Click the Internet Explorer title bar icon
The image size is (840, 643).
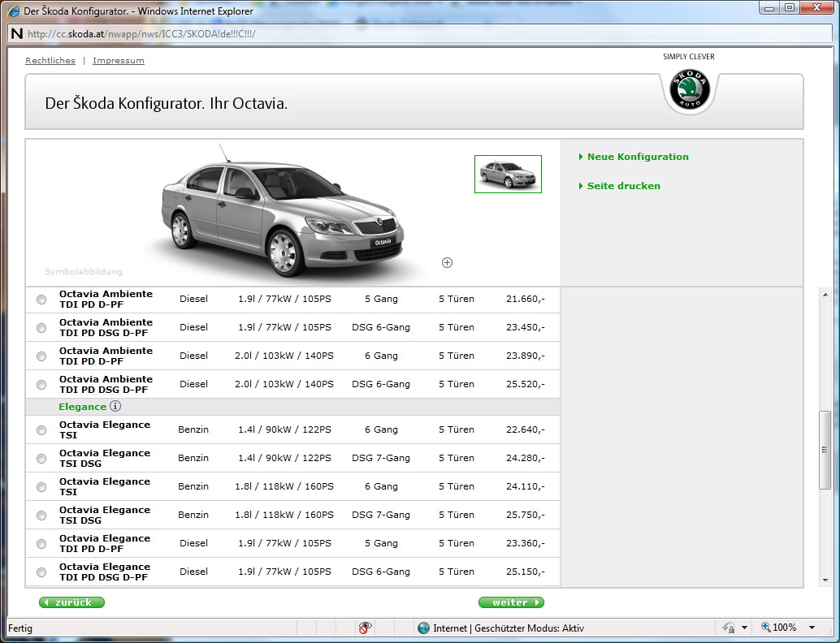tap(13, 11)
